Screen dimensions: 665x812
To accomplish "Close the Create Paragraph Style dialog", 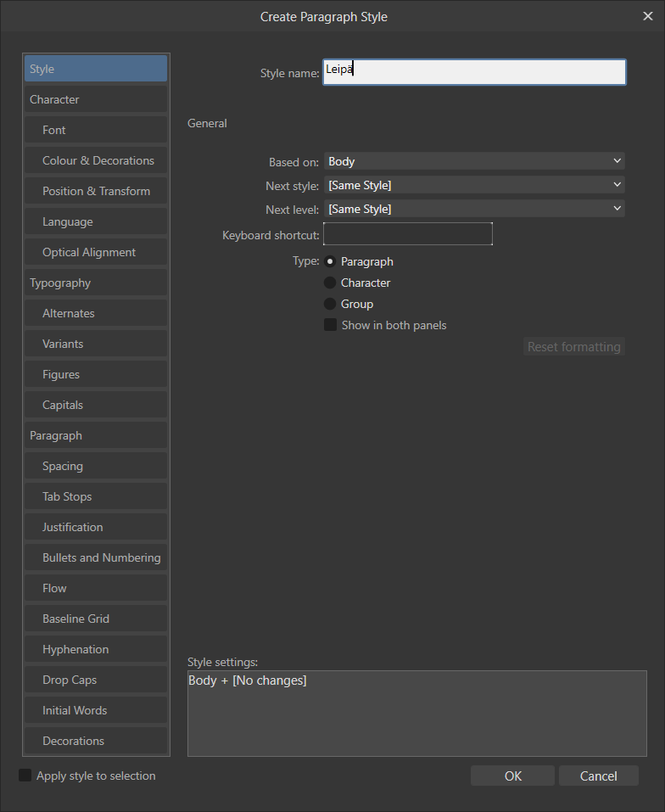I will coord(647,17).
